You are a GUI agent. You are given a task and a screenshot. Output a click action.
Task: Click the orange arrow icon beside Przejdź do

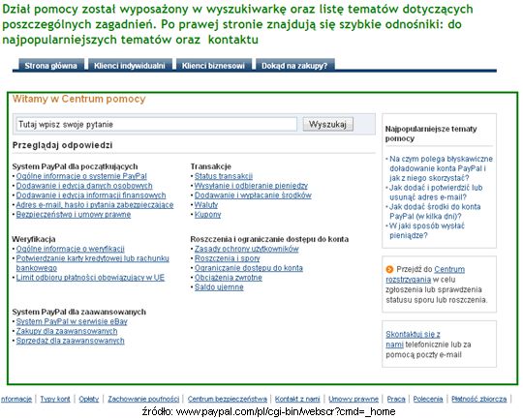[389, 269]
